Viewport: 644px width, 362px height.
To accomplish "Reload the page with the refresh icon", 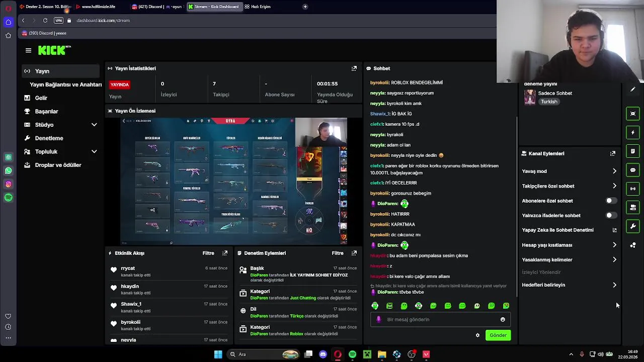I will point(45,21).
